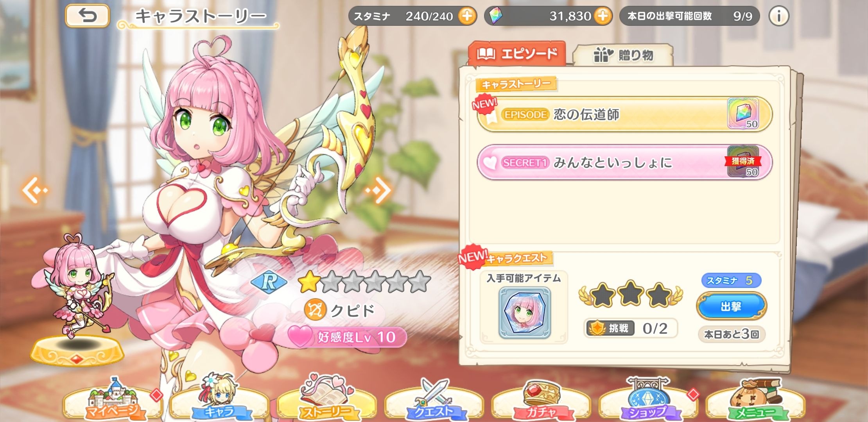The image size is (868, 422).
Task: Play EPISODE 恋の伝道師
Action: pyautogui.click(x=624, y=114)
